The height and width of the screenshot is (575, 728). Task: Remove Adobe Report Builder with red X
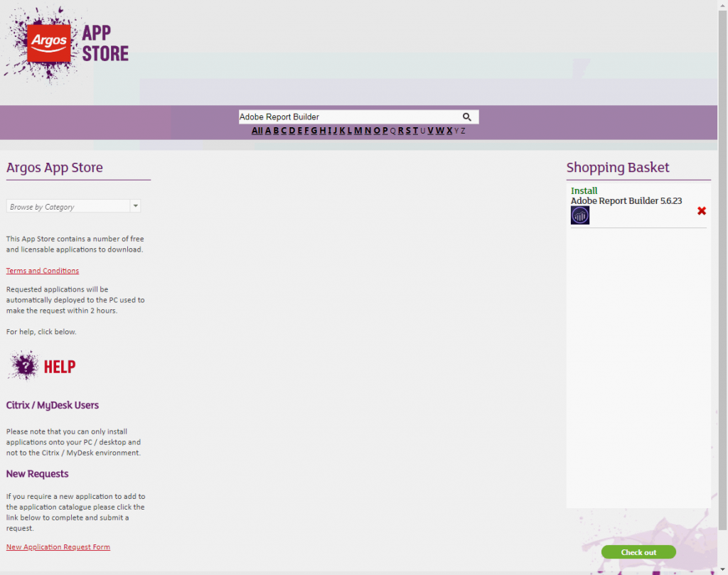702,211
